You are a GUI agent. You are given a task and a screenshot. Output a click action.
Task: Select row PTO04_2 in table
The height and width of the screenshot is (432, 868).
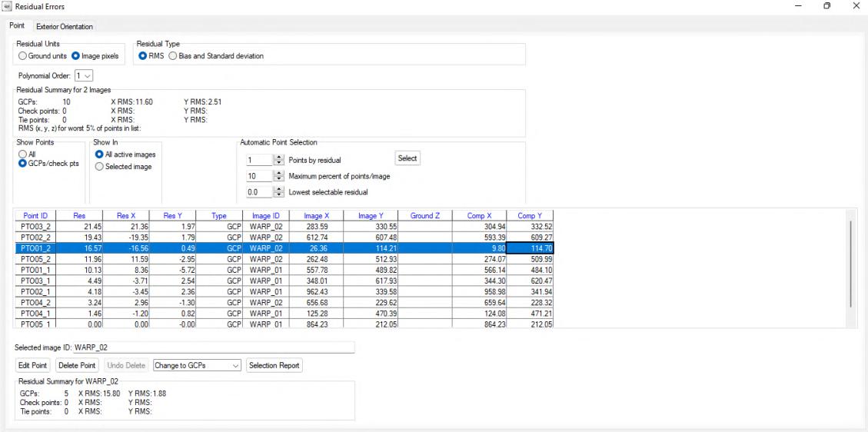(284, 303)
